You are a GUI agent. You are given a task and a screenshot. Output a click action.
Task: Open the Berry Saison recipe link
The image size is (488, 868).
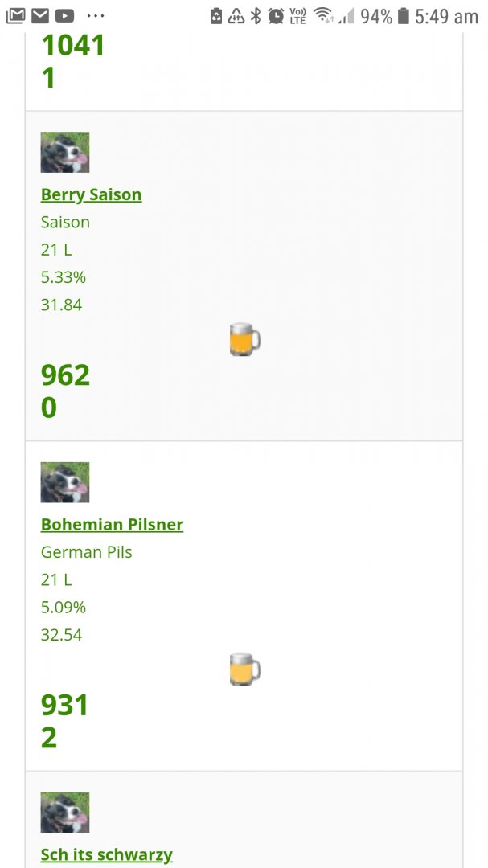point(91,194)
